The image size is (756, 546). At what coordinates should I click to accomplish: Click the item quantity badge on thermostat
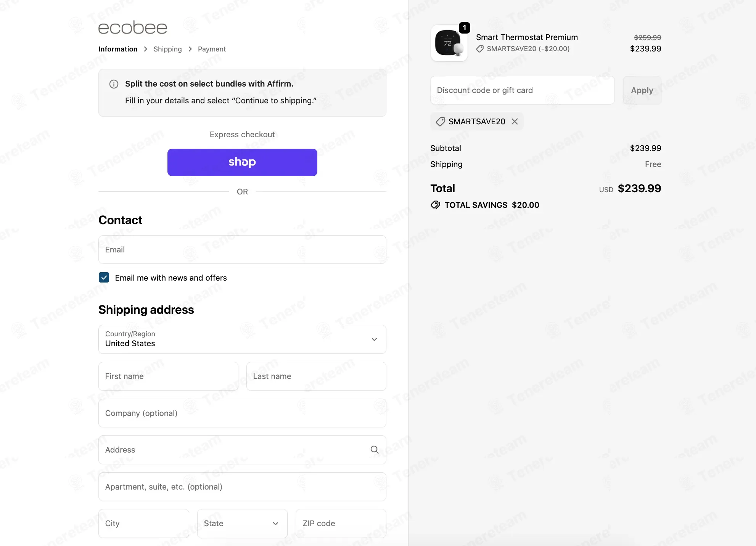(x=464, y=28)
